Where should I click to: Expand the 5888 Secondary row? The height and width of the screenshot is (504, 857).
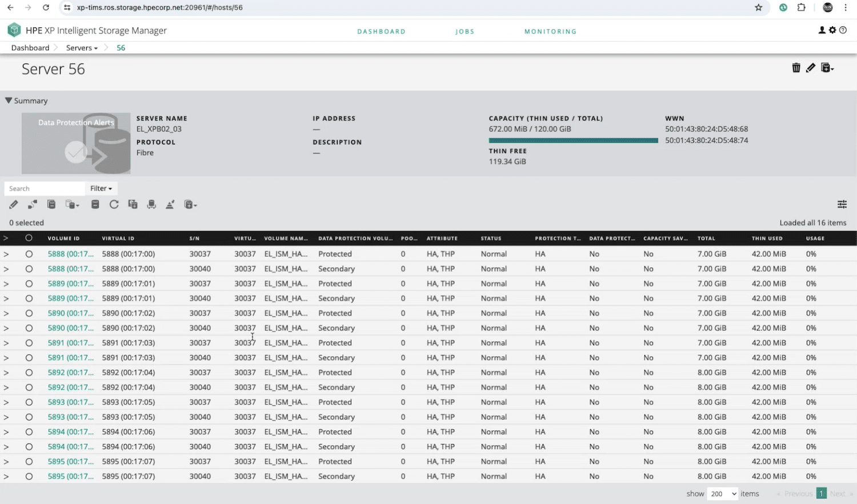(6, 269)
